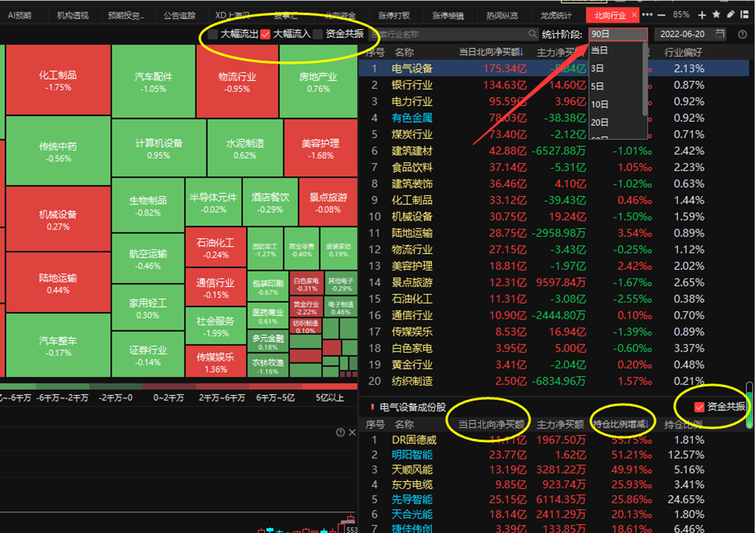Switch to the 公告追踪 tab
756x533 pixels.
tap(180, 15)
